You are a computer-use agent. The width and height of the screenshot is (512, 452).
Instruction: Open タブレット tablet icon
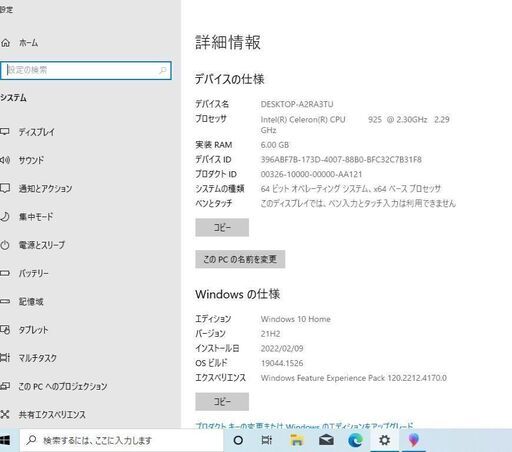click(5, 330)
